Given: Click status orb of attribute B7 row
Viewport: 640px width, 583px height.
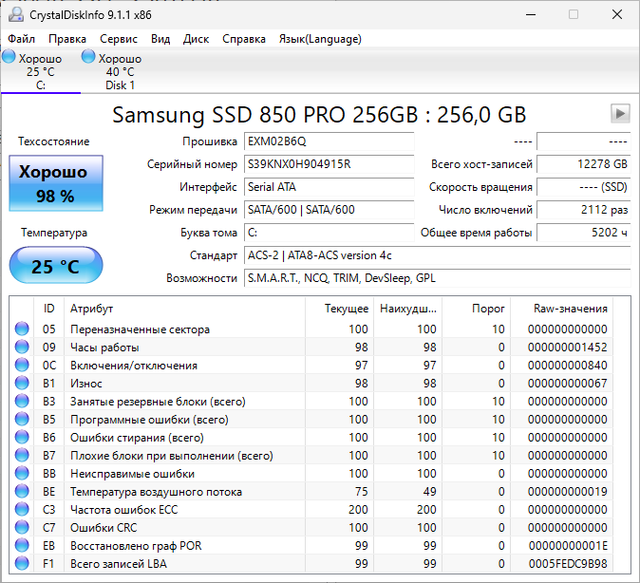Looking at the screenshot, I should 22,455.
